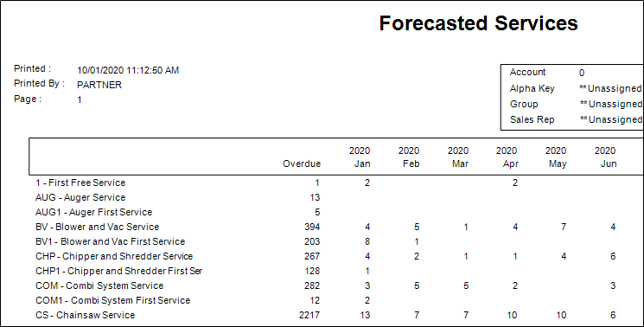
Task: Click the Alpha Key label
Action: click(x=532, y=88)
